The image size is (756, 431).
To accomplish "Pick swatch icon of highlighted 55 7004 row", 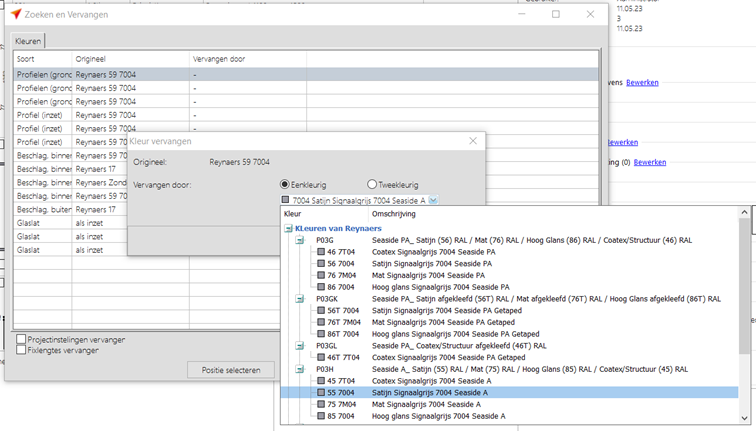I will [x=321, y=392].
